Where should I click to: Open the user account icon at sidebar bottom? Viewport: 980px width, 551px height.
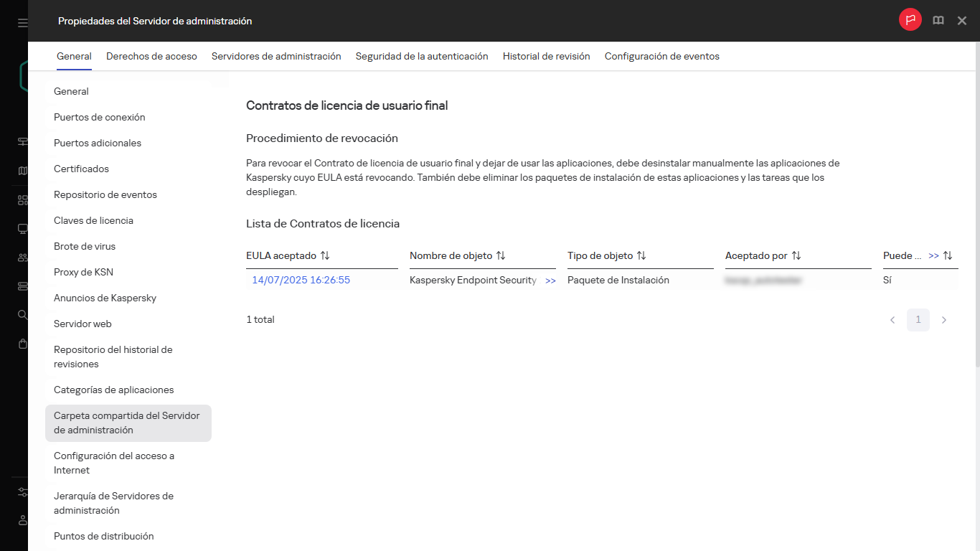[22, 521]
